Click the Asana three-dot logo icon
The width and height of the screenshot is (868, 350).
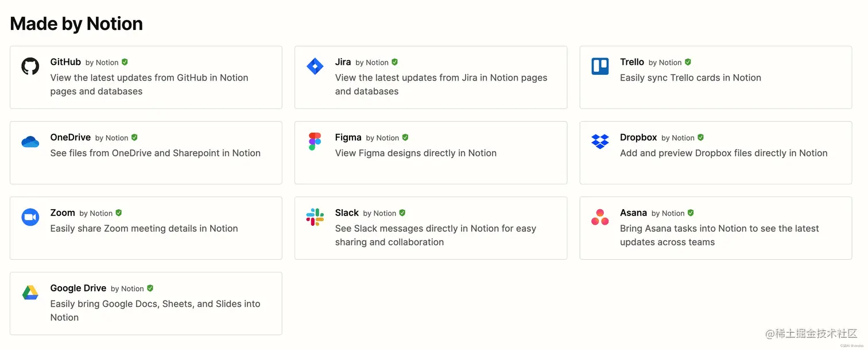point(600,217)
